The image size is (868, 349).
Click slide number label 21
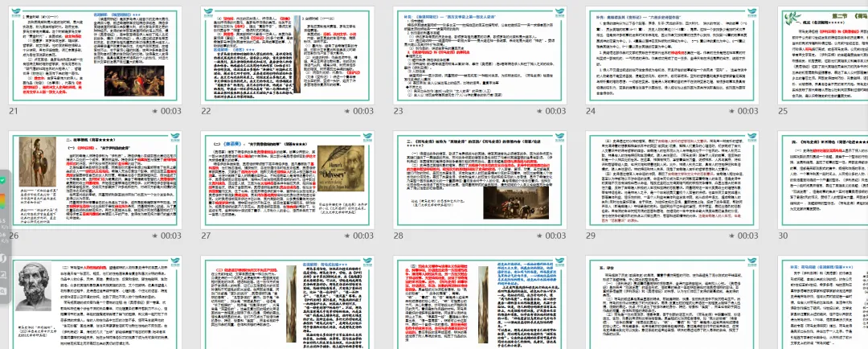point(14,111)
